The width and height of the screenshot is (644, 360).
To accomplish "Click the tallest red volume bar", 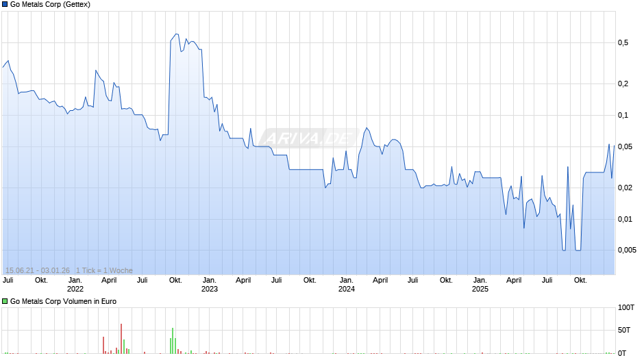I will tap(121, 339).
